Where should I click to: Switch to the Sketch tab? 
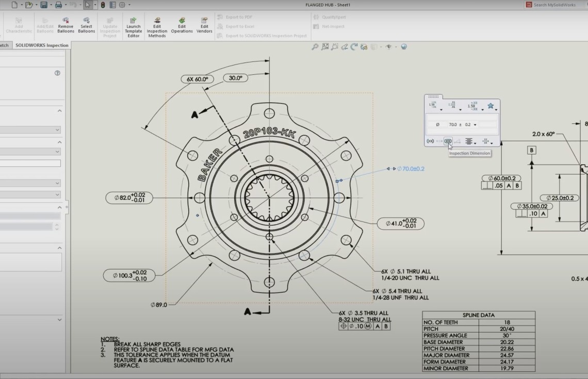click(x=5, y=45)
